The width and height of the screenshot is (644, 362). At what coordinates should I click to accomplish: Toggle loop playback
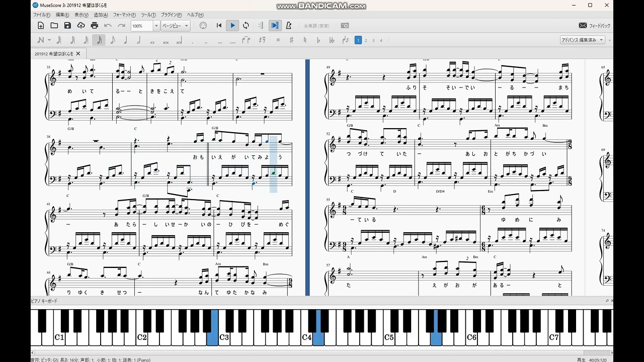pyautogui.click(x=246, y=26)
